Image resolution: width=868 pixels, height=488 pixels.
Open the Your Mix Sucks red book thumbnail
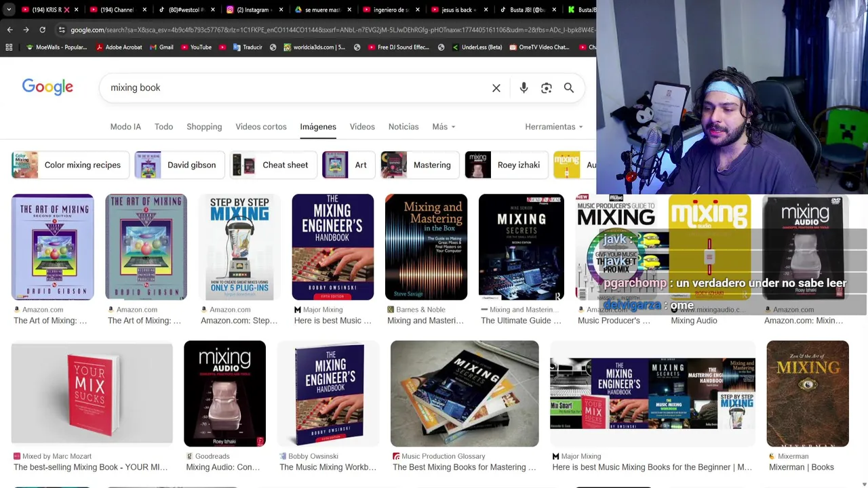(92, 394)
